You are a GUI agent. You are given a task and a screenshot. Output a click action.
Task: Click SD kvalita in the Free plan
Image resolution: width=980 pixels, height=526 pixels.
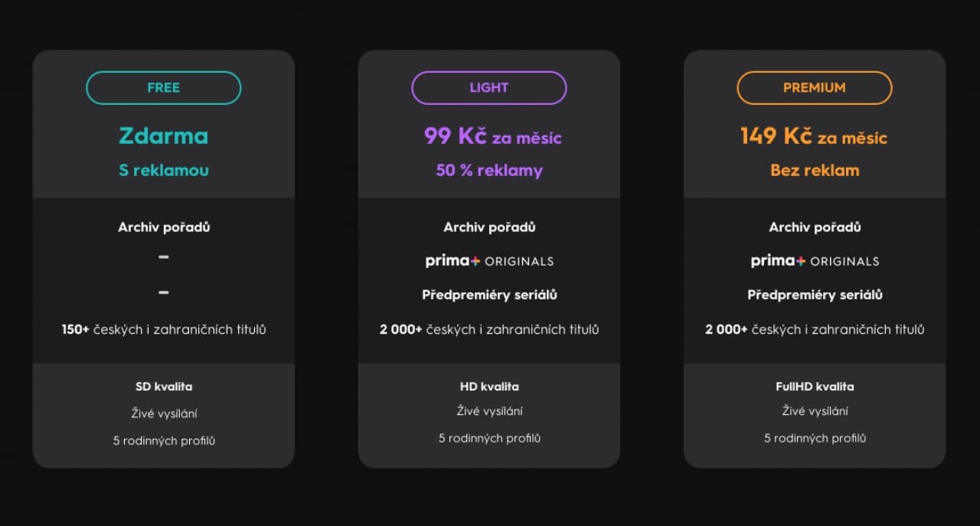(164, 387)
